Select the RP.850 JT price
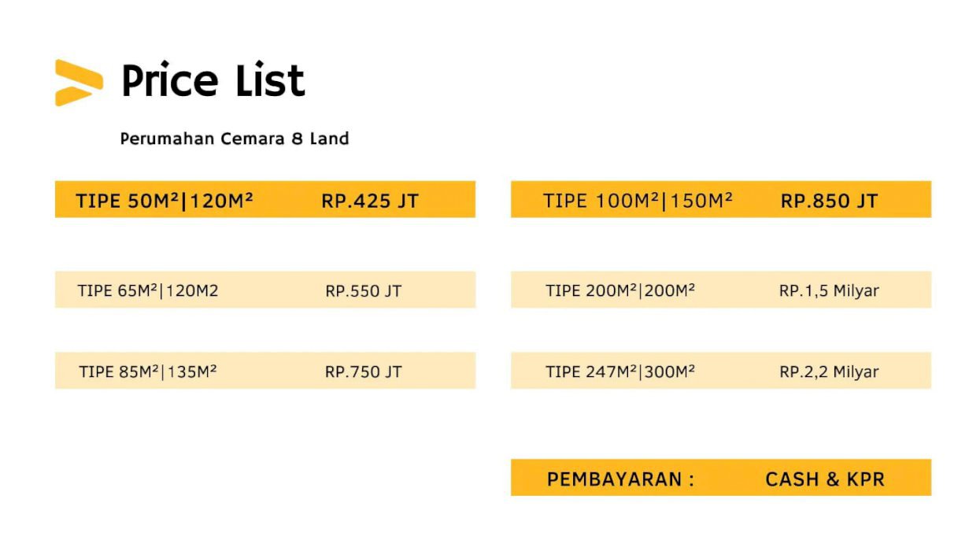Viewport: 980px width, 551px height. 829,201
